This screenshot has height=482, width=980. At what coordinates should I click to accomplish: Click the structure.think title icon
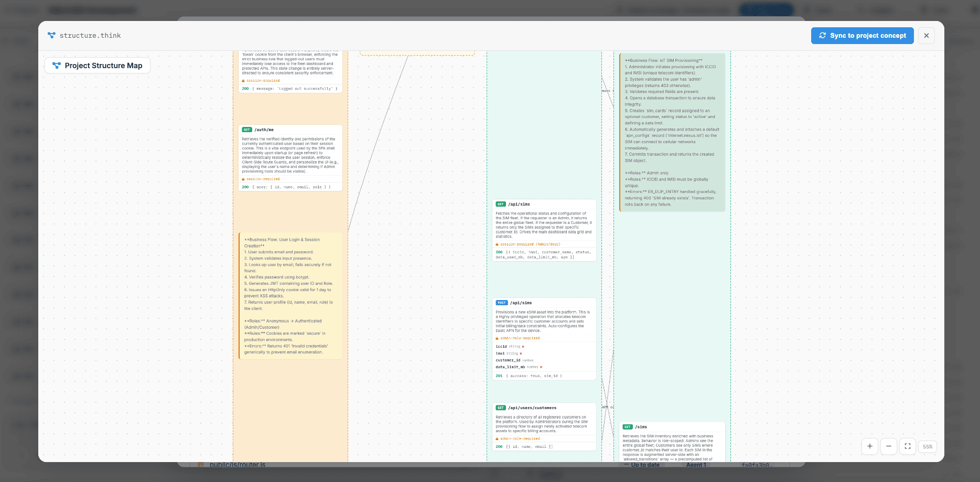[x=51, y=35]
